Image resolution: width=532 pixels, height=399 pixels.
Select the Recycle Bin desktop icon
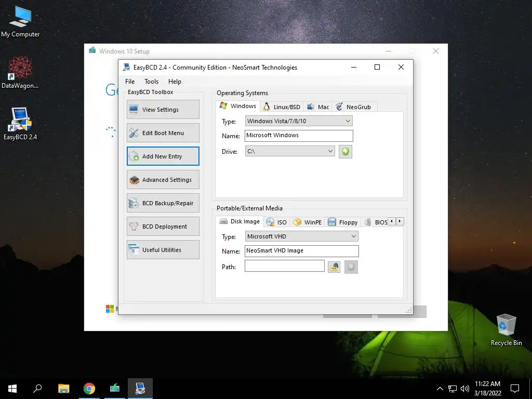506,330
